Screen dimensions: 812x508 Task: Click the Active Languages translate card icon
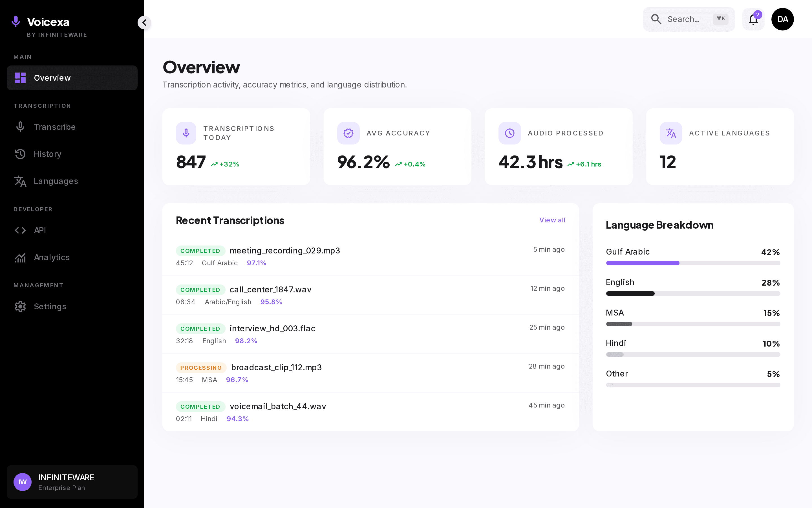[x=671, y=133]
